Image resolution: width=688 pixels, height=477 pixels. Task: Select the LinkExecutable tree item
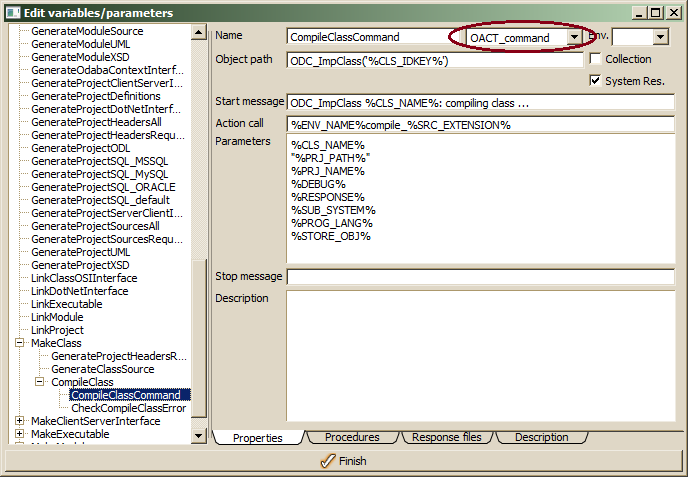coord(66,304)
